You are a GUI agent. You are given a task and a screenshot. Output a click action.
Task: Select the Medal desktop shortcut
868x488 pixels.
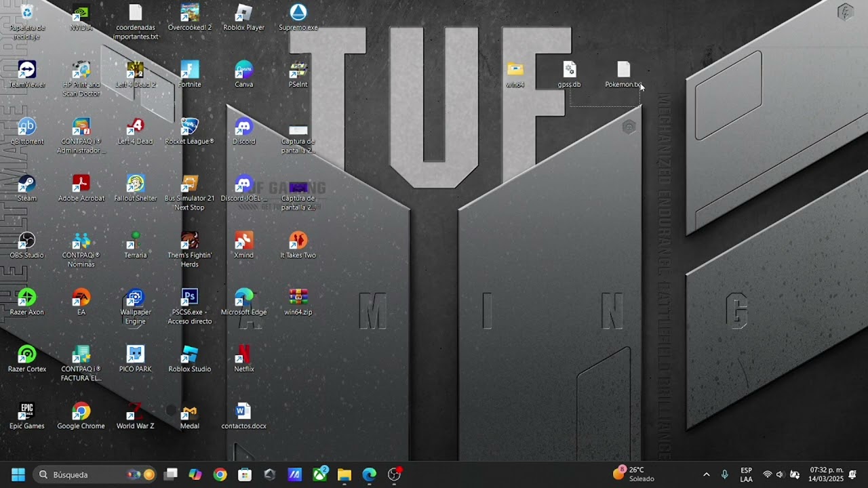tap(190, 416)
